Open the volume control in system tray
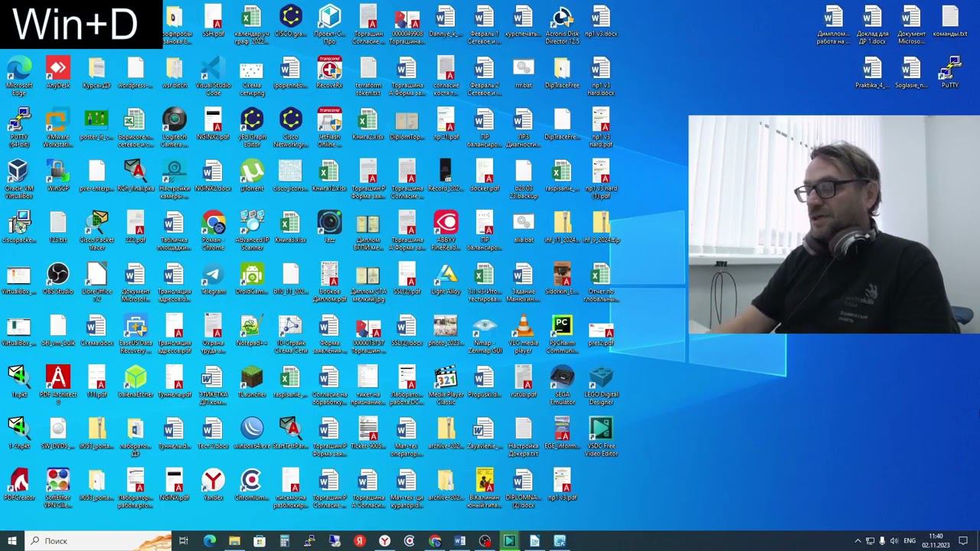The width and height of the screenshot is (980, 551). tap(893, 541)
